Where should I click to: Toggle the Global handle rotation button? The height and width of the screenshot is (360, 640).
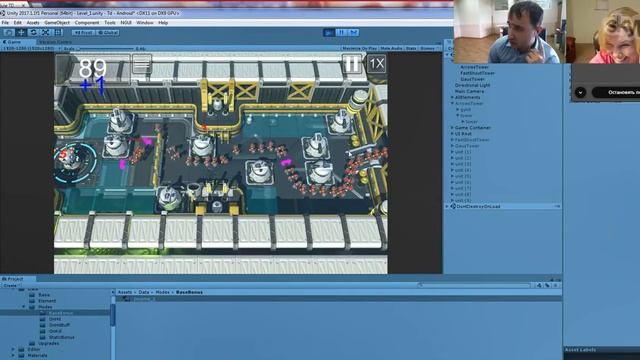(x=108, y=33)
